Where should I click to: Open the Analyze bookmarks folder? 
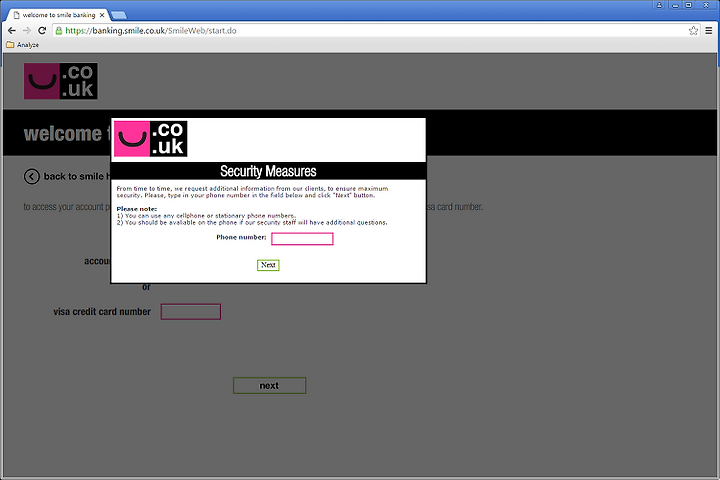(22, 45)
